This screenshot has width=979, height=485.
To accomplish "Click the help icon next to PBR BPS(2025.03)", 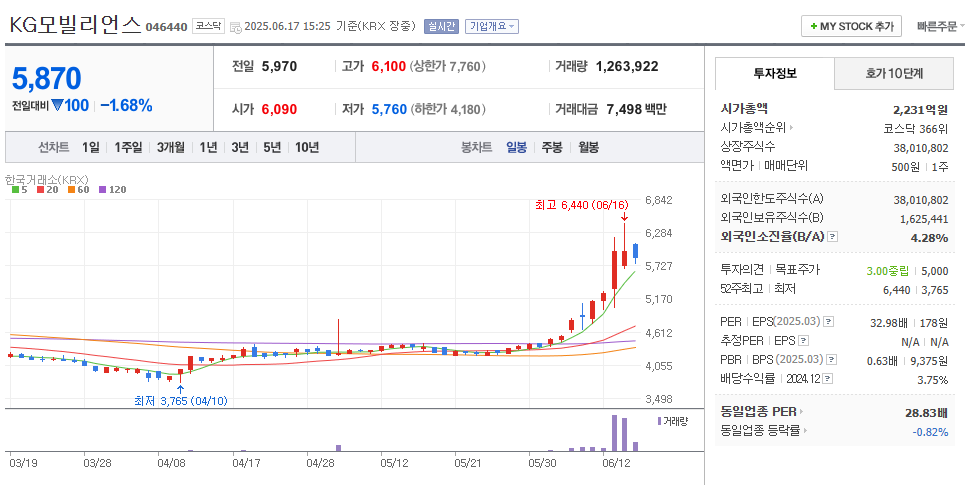I will click(832, 360).
